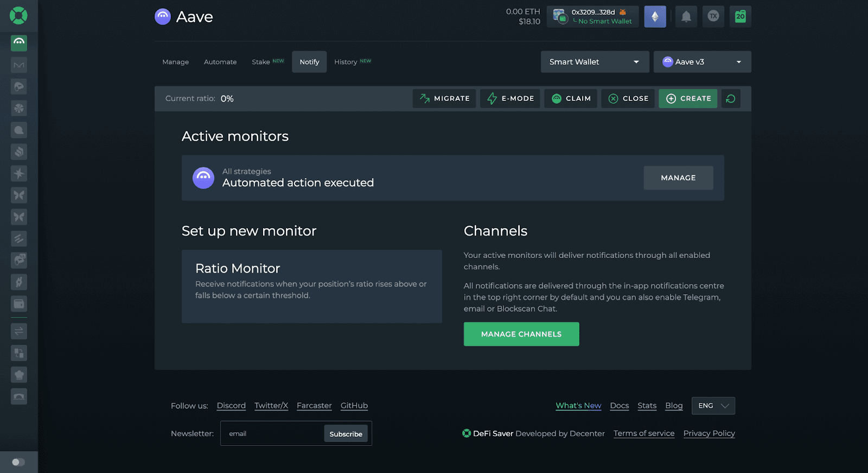Screen dimensions: 868x473
Task: Refresh the position with the reload icon
Action: tap(731, 98)
